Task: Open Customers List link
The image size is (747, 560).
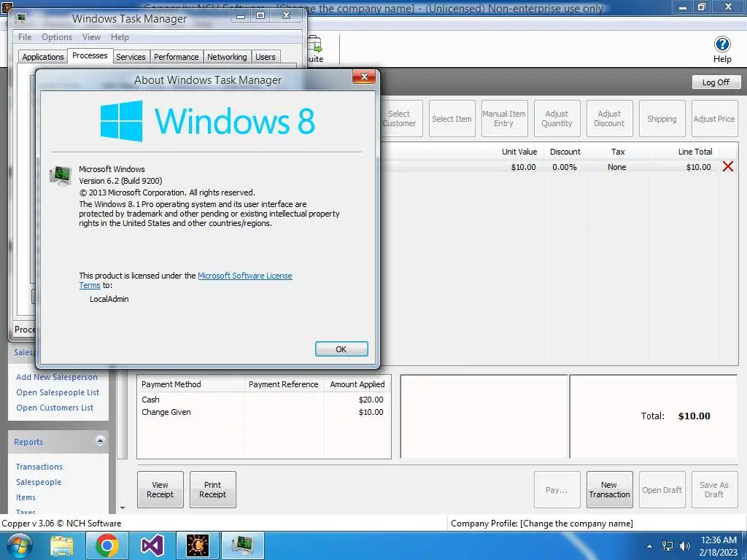Action: 55,408
